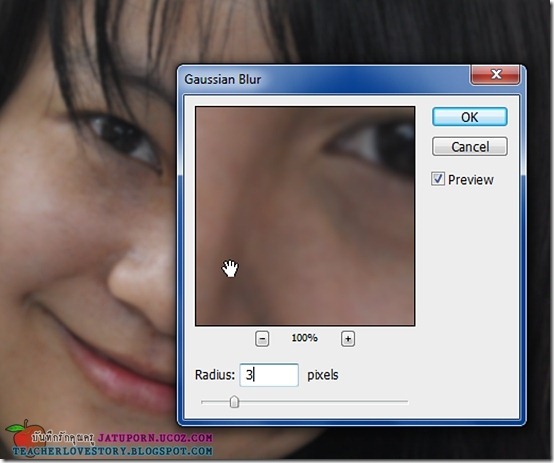This screenshot has height=463, width=554.
Task: Click the blur preview thumbnail
Action: tap(305, 216)
